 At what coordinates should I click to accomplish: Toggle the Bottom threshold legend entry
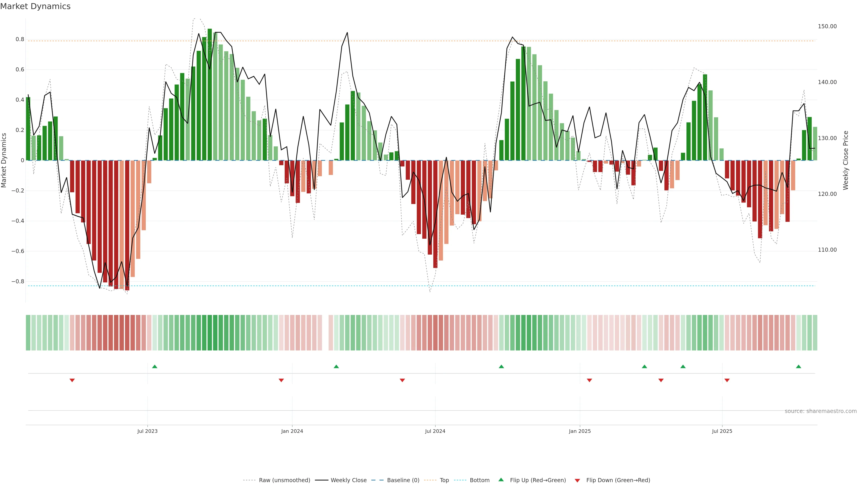tap(479, 480)
